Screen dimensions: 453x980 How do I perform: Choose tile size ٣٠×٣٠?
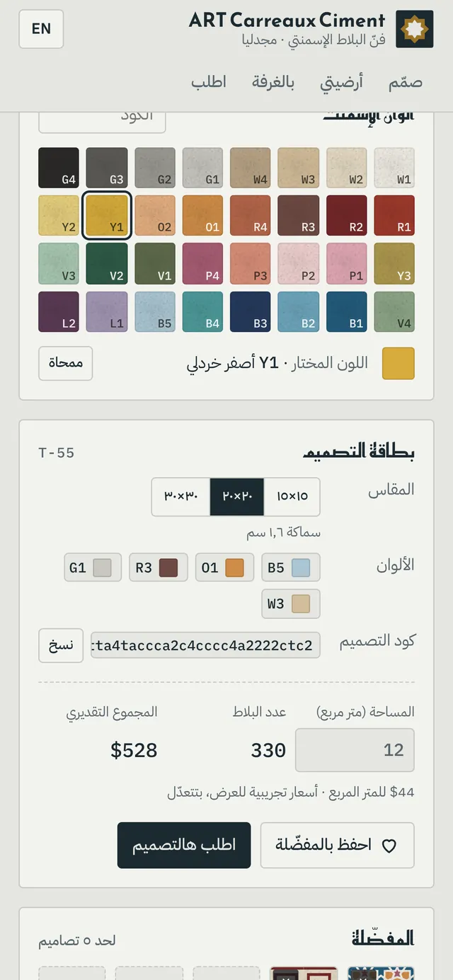click(x=180, y=497)
